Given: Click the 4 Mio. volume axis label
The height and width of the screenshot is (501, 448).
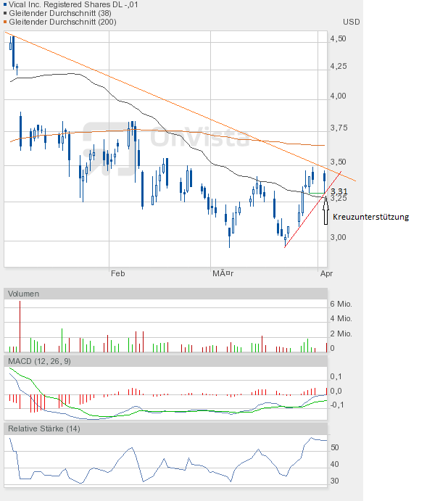Looking at the screenshot, I should click(x=341, y=318).
